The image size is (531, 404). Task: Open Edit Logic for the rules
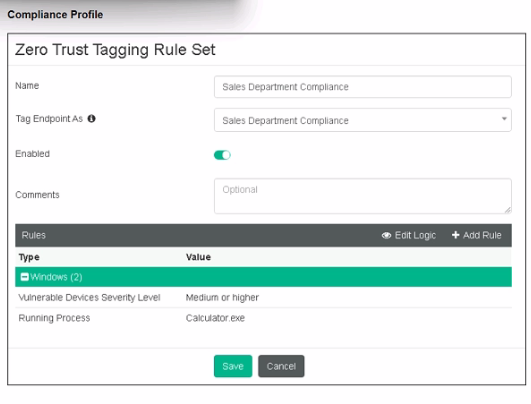pyautogui.click(x=409, y=235)
